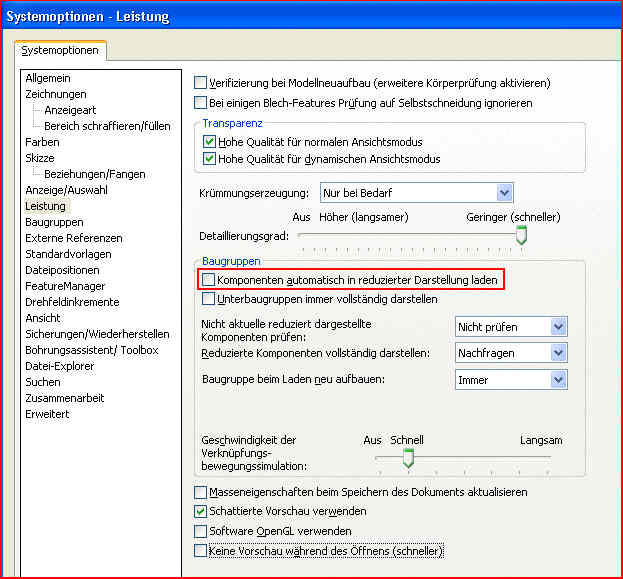623x579 pixels.
Task: Click the Langsam label of speed slider
Action: [541, 440]
